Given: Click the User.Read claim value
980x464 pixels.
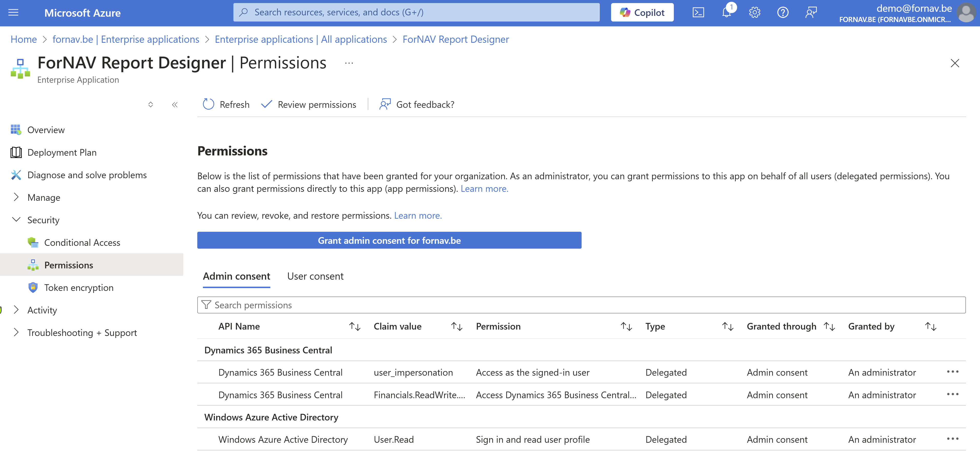Looking at the screenshot, I should pyautogui.click(x=394, y=440).
